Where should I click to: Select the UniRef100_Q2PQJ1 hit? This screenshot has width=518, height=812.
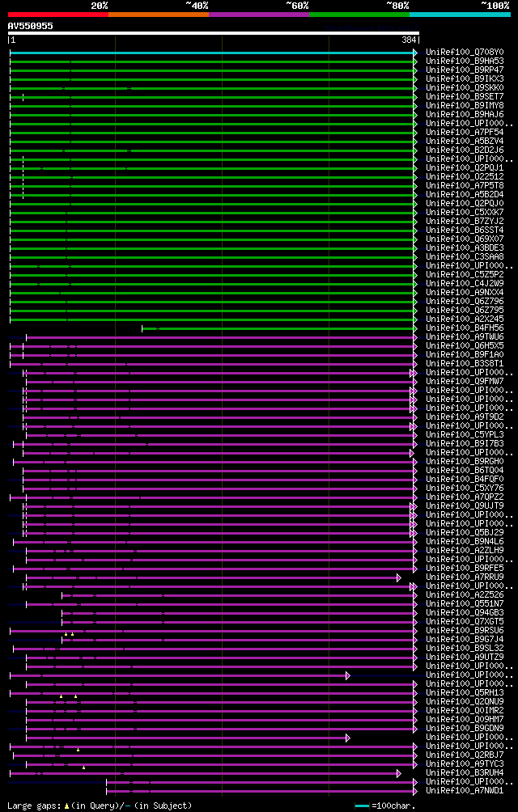tap(465, 167)
